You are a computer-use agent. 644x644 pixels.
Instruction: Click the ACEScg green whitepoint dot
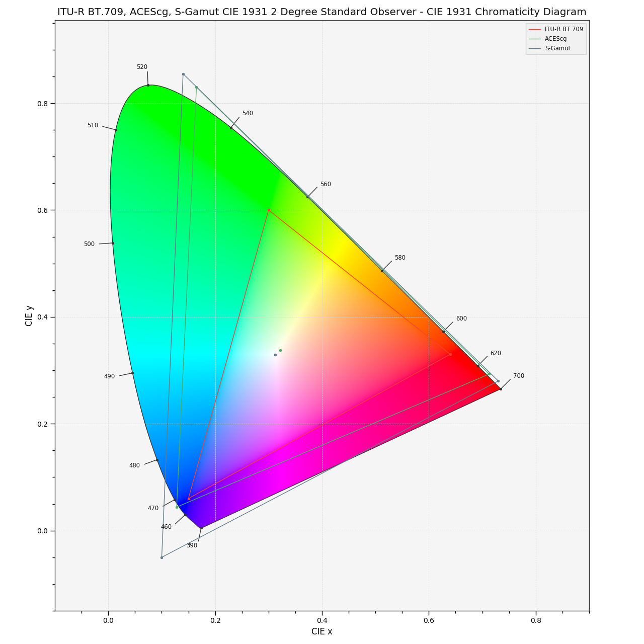pyautogui.click(x=280, y=350)
